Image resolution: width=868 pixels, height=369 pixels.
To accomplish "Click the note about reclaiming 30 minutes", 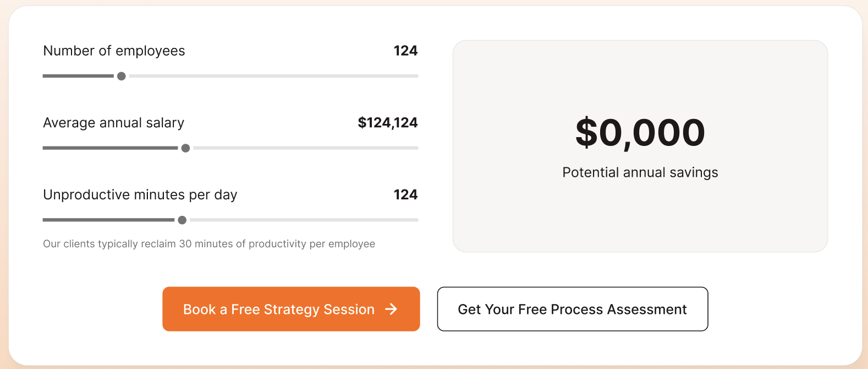I will click(x=209, y=244).
